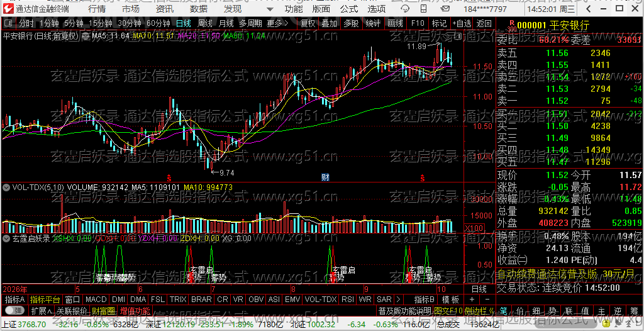644x331 pixels.
Task: Switch to the BRAR indicator tab
Action: [201, 299]
